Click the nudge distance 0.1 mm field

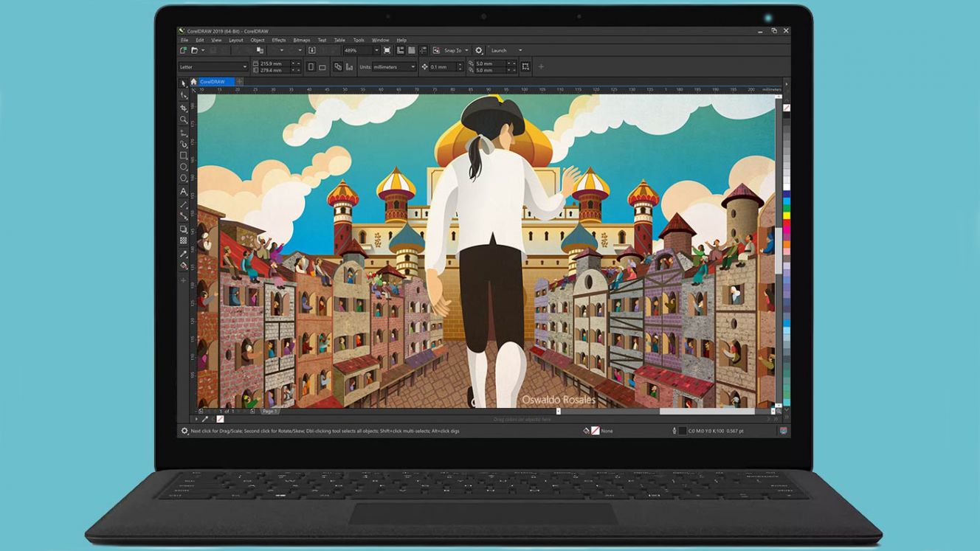pyautogui.click(x=441, y=67)
